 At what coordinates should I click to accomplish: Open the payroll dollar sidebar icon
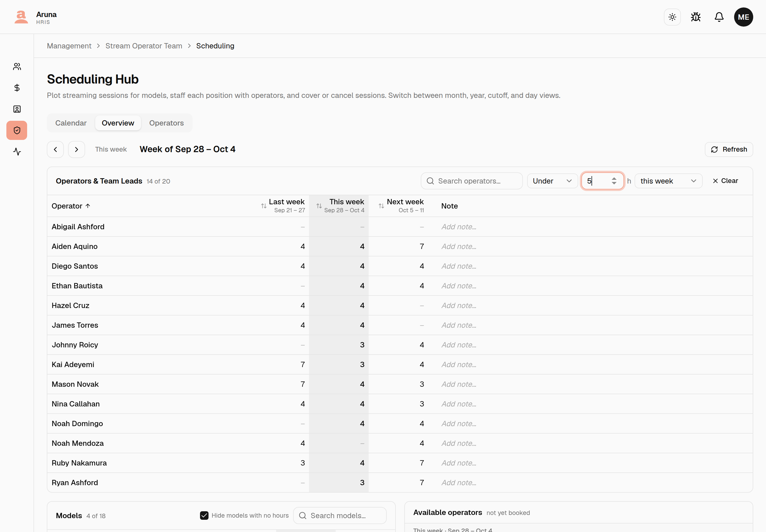(x=17, y=88)
